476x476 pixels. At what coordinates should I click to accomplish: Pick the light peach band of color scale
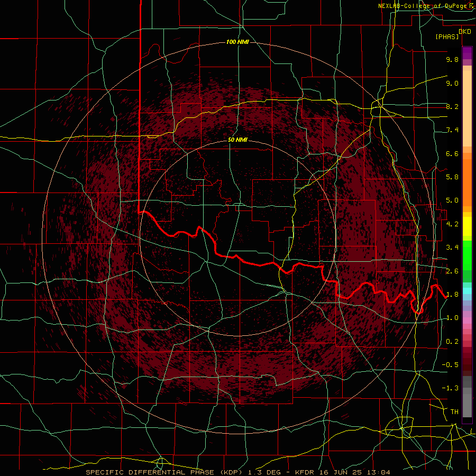click(467, 109)
